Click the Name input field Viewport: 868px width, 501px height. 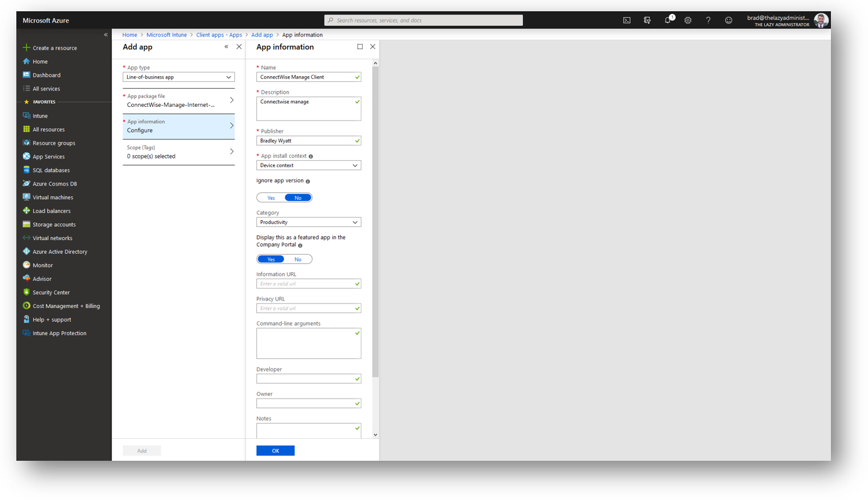coord(309,77)
